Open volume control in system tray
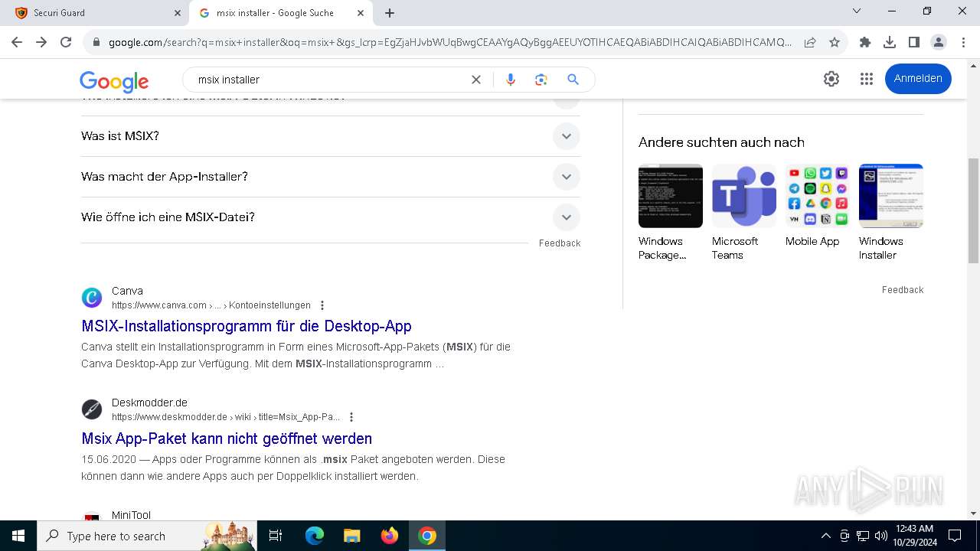This screenshot has width=980, height=551. click(880, 536)
